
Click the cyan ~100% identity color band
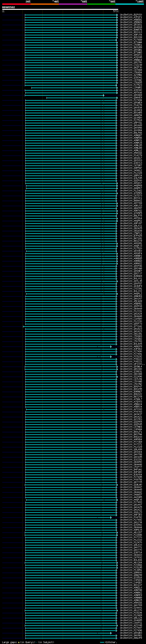point(130,4)
